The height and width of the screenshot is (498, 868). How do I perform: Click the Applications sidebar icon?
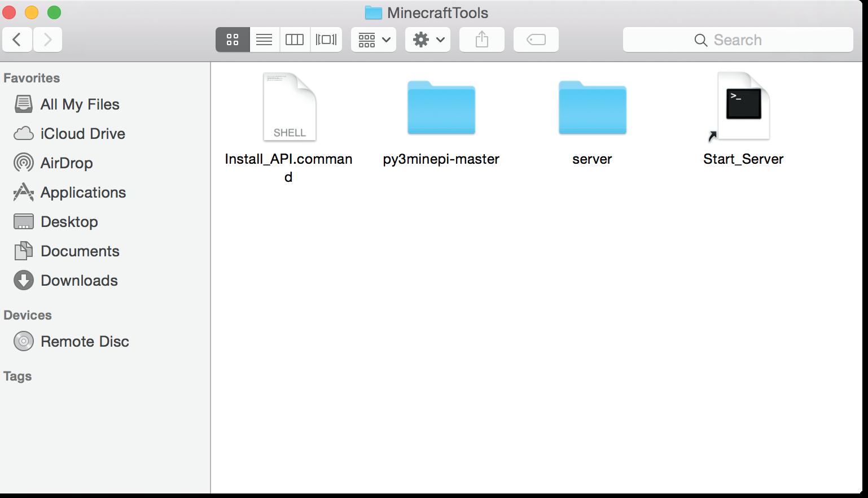[23, 192]
